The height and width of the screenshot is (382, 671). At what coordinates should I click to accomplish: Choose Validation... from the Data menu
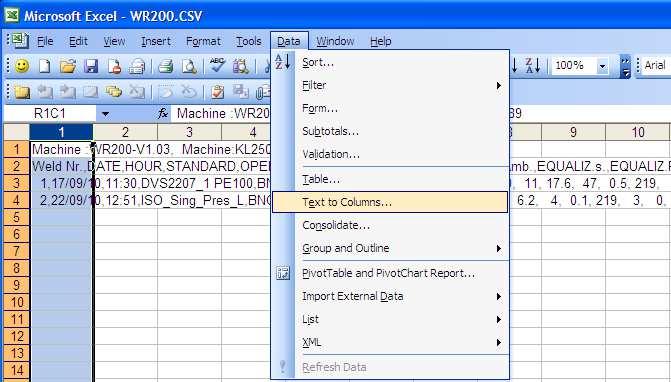click(390, 154)
